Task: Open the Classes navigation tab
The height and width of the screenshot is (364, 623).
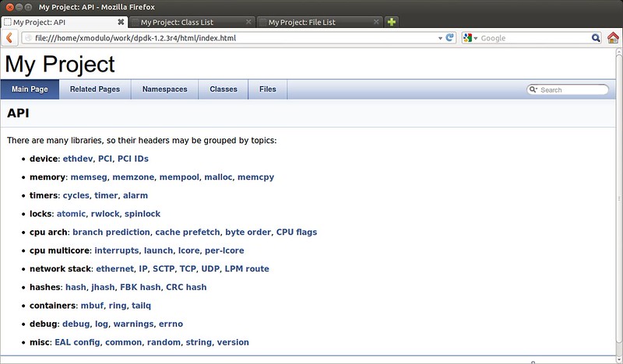Action: (224, 89)
